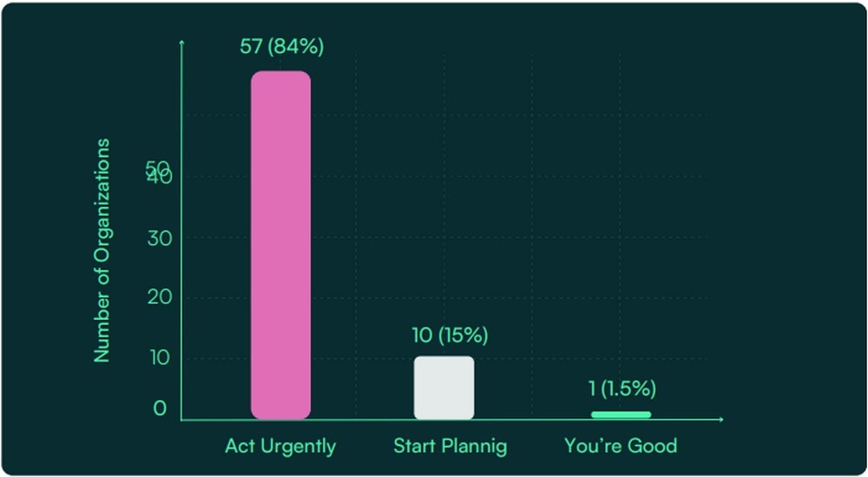Select the 10 (15%) data label
Viewport: 868px width, 477px height.
pos(450,335)
